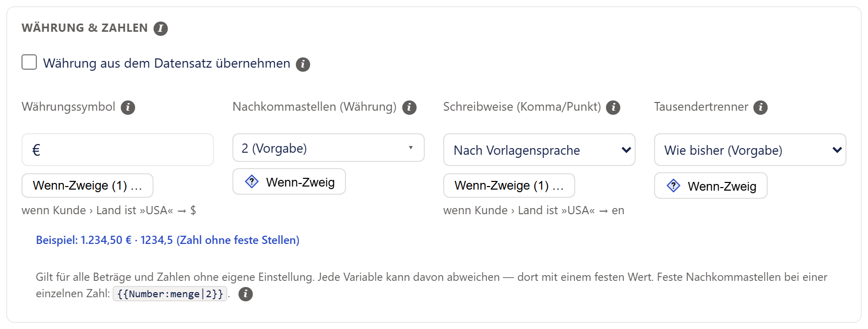The image size is (868, 329).
Task: Click info icon beside Währungssymbol label
Action: pos(128,108)
